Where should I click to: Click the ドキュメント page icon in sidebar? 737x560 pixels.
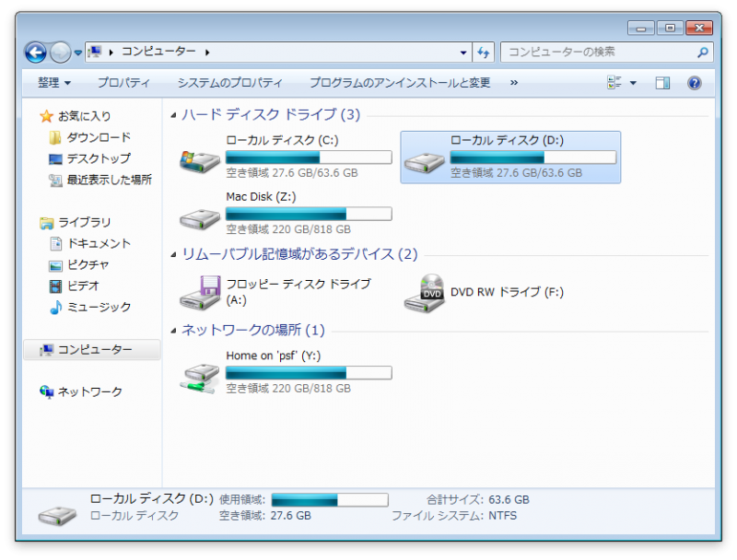click(x=55, y=243)
